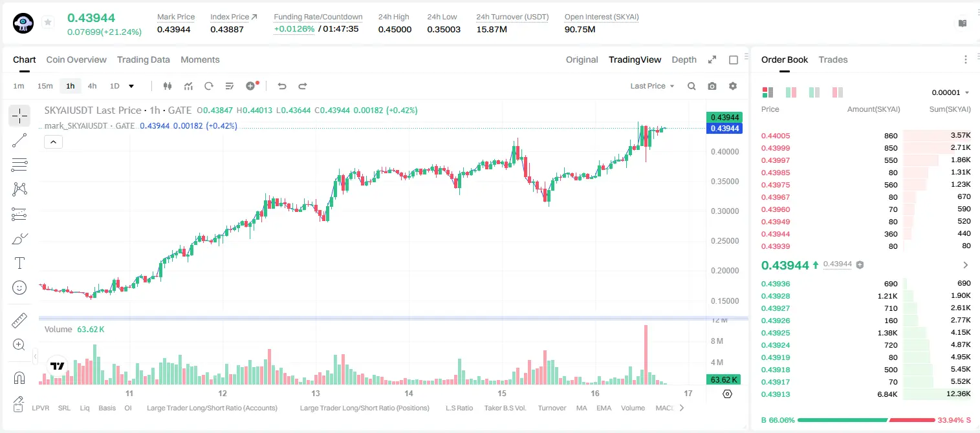Open the emoji sticker tool

19,288
